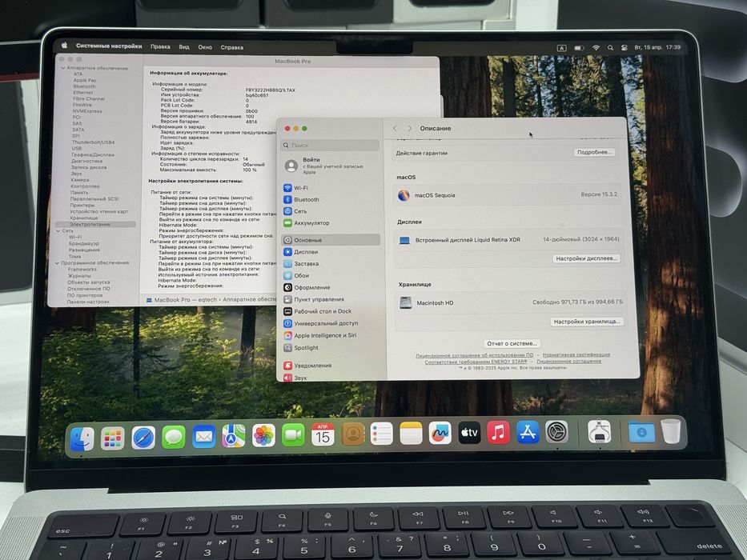Click Отчет о системе button

[x=512, y=343]
